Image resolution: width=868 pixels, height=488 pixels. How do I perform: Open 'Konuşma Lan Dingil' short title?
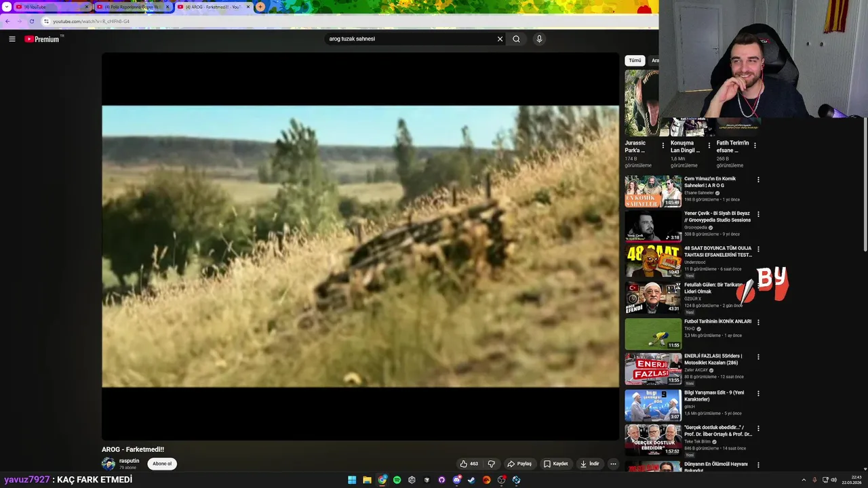(685, 146)
